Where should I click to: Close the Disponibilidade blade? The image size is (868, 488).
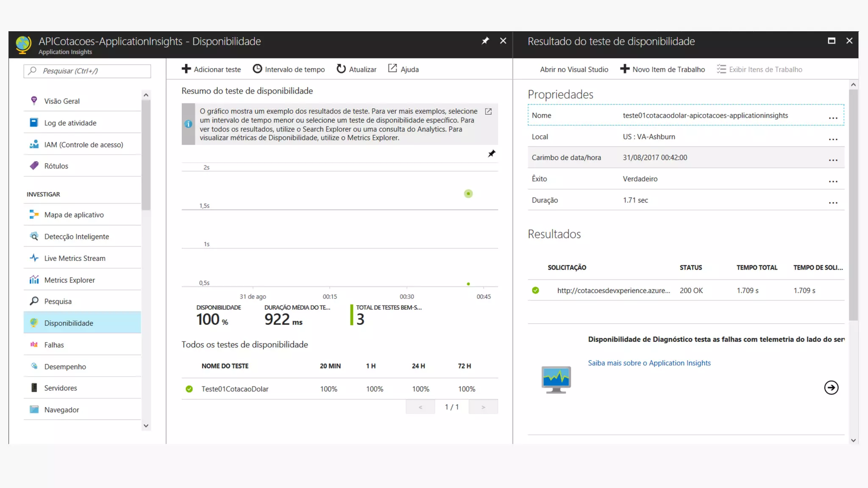point(503,41)
